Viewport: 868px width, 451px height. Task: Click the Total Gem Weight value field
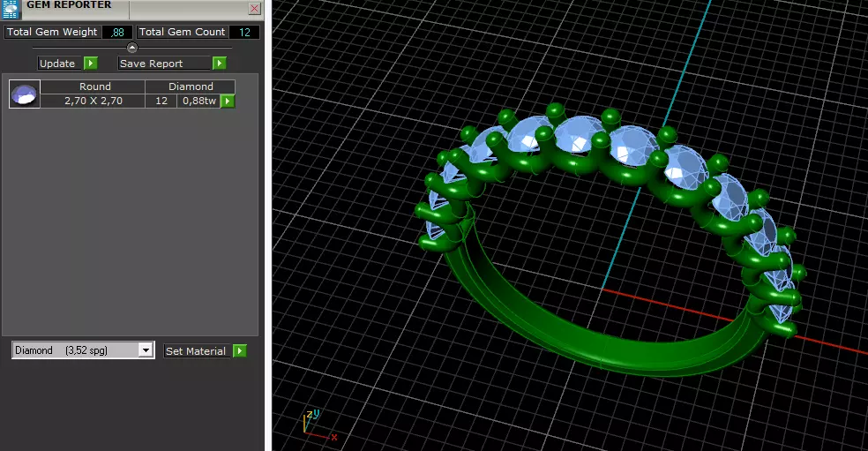[117, 32]
